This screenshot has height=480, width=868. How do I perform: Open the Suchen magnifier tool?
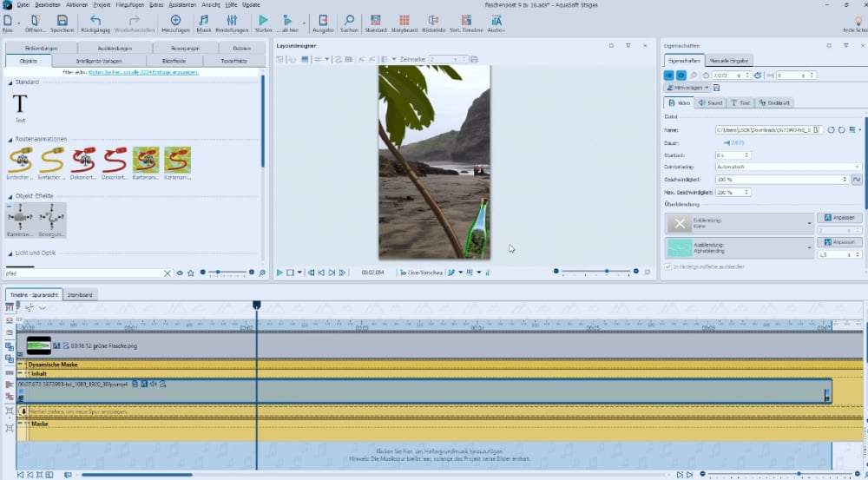click(349, 21)
